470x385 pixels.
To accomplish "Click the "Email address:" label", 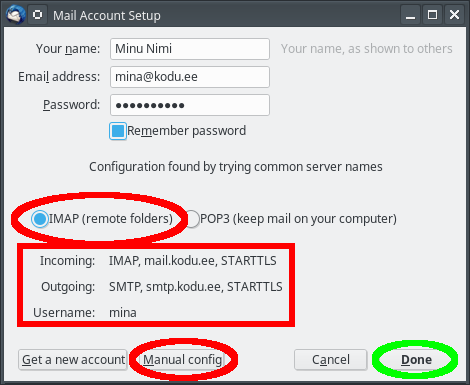I will (59, 77).
